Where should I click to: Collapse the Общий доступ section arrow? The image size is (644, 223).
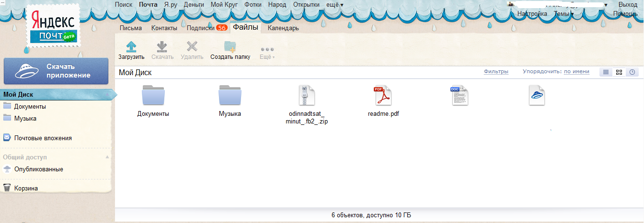[x=107, y=157]
